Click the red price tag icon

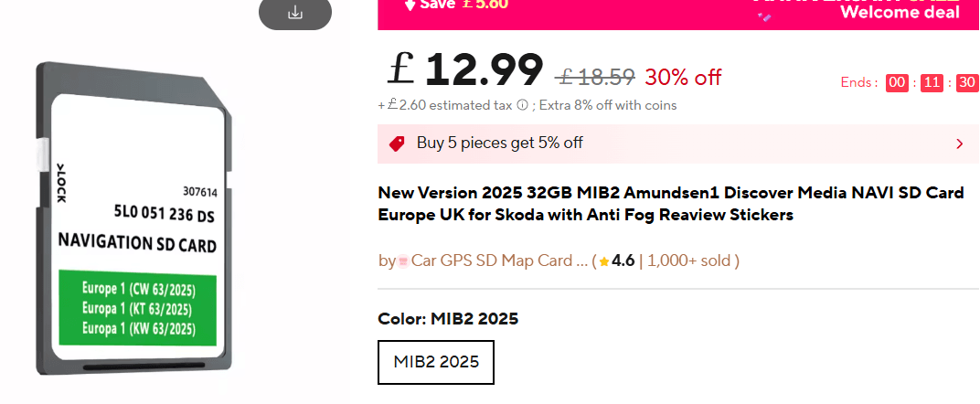397,144
